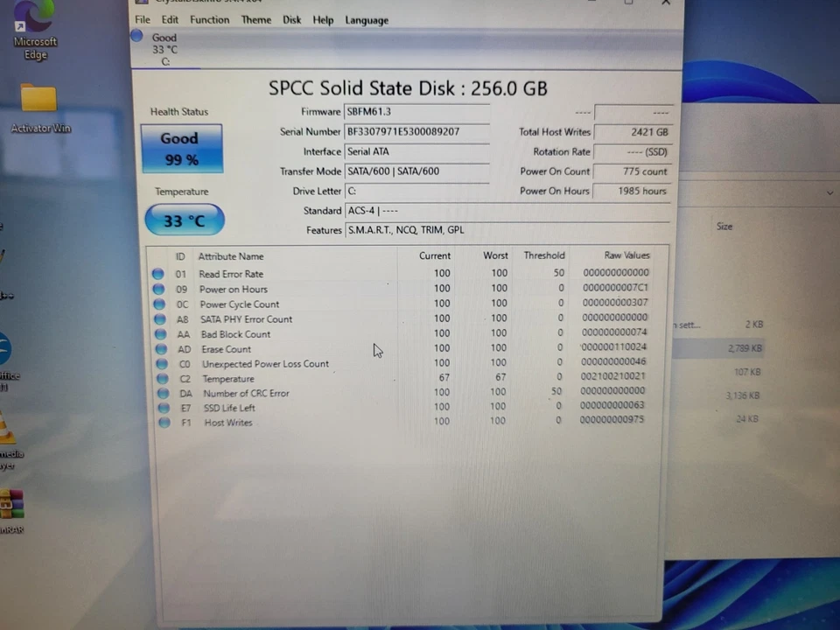Click the Rotation Rate value
Viewport: 840px width, 630px height.
(x=633, y=152)
